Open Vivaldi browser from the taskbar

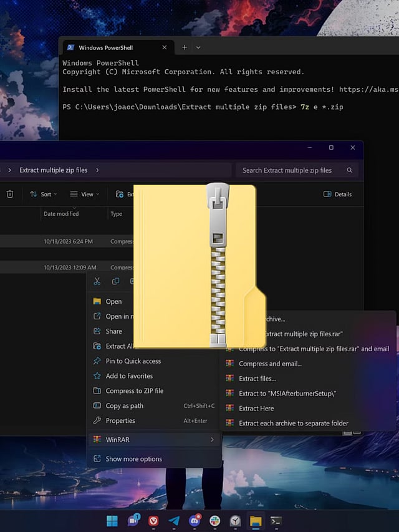(x=153, y=521)
